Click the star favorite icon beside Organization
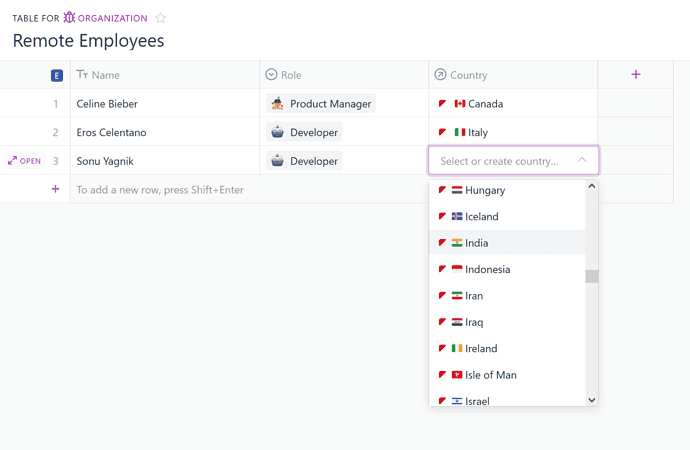Screen dimensions: 690x450 pyautogui.click(x=161, y=18)
